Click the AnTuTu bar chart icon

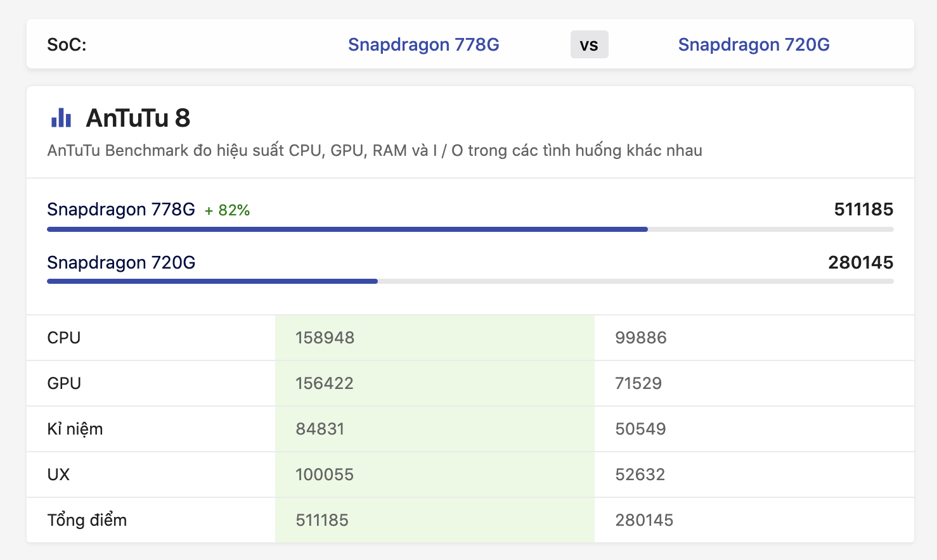pos(61,118)
